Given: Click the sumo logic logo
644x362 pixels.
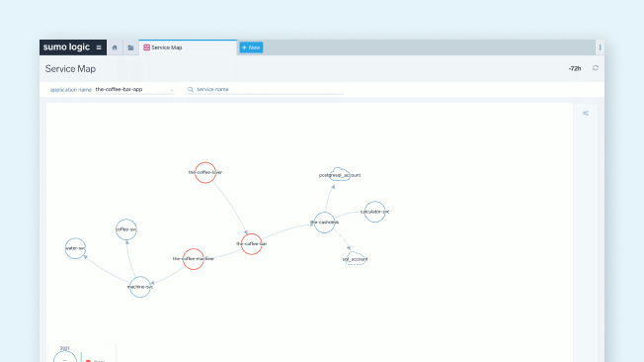Looking at the screenshot, I should tap(66, 47).
